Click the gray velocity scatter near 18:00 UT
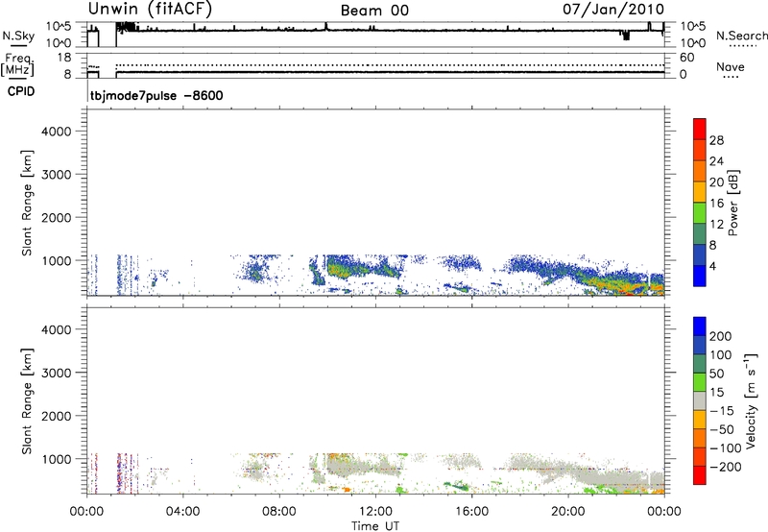Image resolution: width=768 pixels, height=532 pixels. coord(526,462)
